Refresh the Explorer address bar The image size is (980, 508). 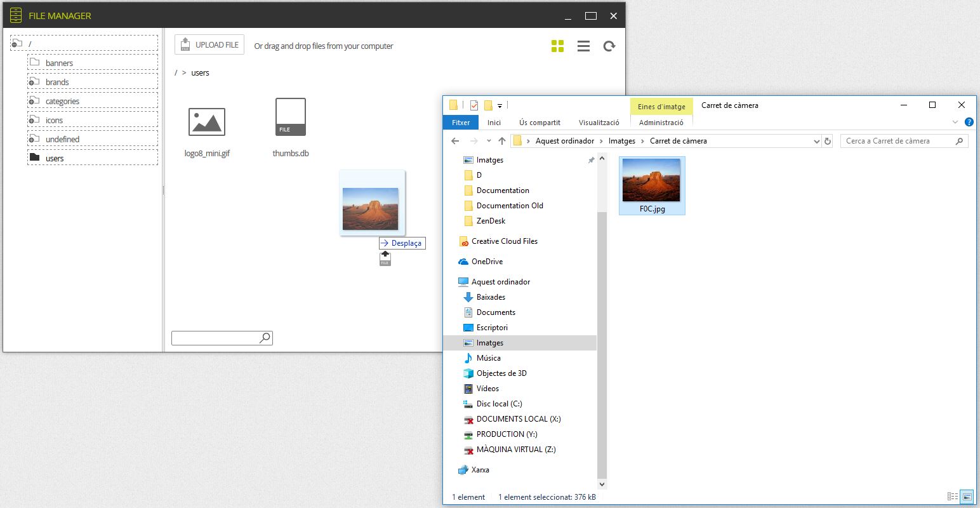point(827,141)
